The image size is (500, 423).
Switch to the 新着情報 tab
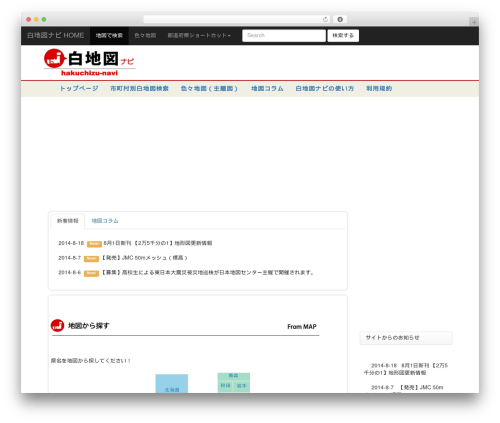pos(68,221)
